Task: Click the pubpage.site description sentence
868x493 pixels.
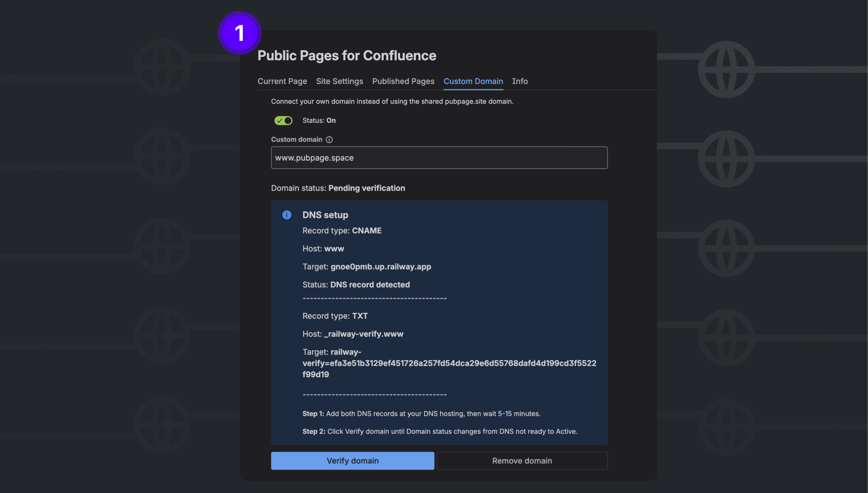Action: tap(392, 101)
